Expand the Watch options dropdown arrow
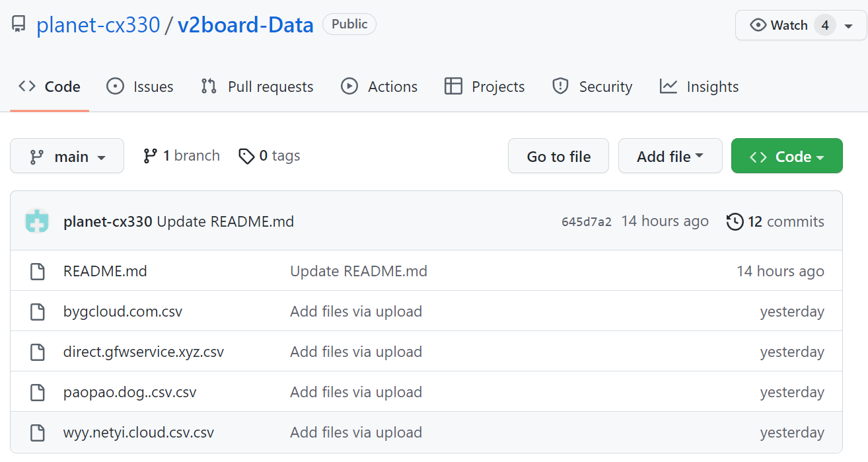 pos(849,26)
